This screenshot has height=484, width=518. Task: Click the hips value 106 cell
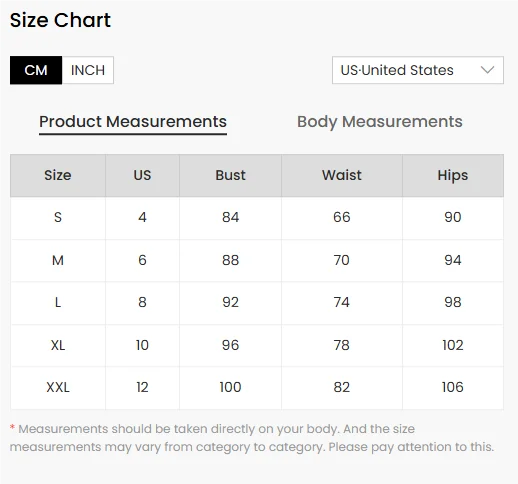point(453,387)
